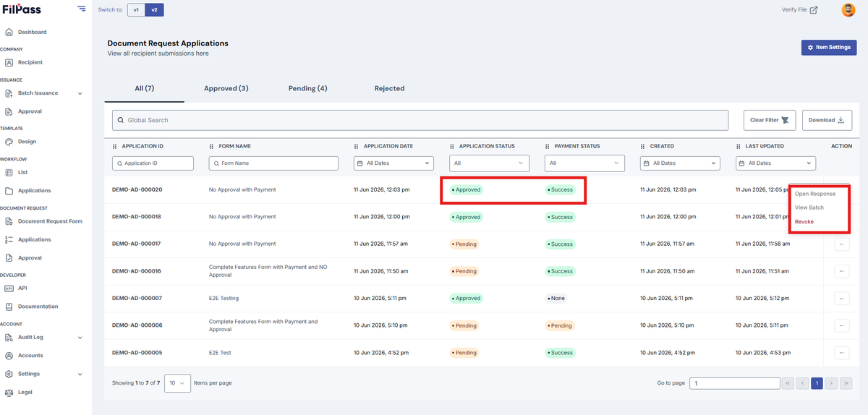This screenshot has width=868, height=415.
Task: Click the user avatar at top right
Action: pyautogui.click(x=848, y=9)
